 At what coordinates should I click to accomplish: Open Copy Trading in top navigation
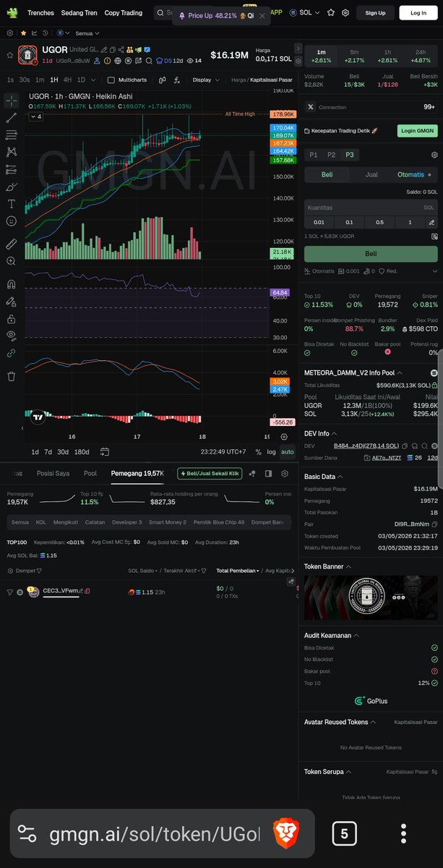(x=124, y=13)
